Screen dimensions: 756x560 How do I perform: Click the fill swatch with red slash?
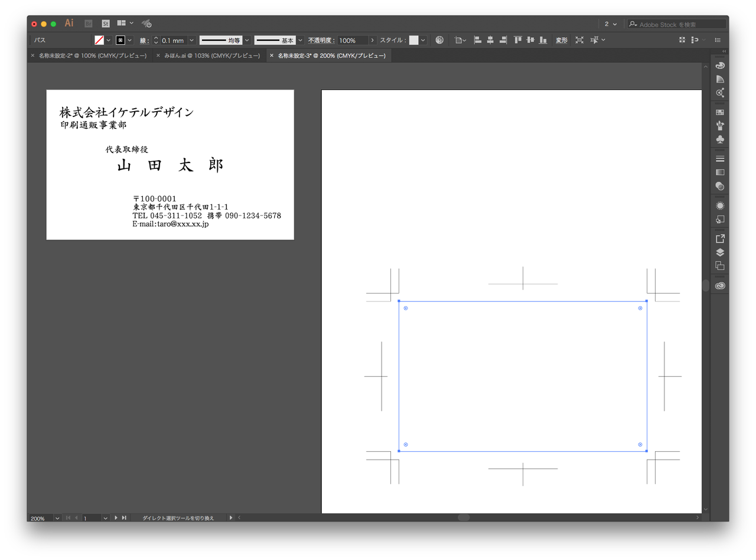tap(99, 40)
